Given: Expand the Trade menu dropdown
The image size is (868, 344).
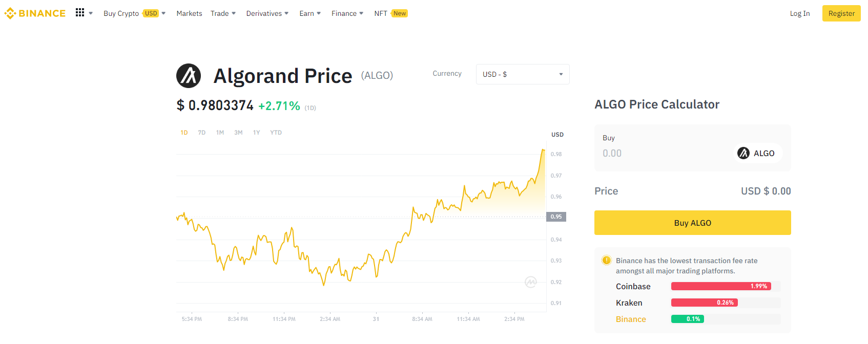Looking at the screenshot, I should tap(223, 13).
